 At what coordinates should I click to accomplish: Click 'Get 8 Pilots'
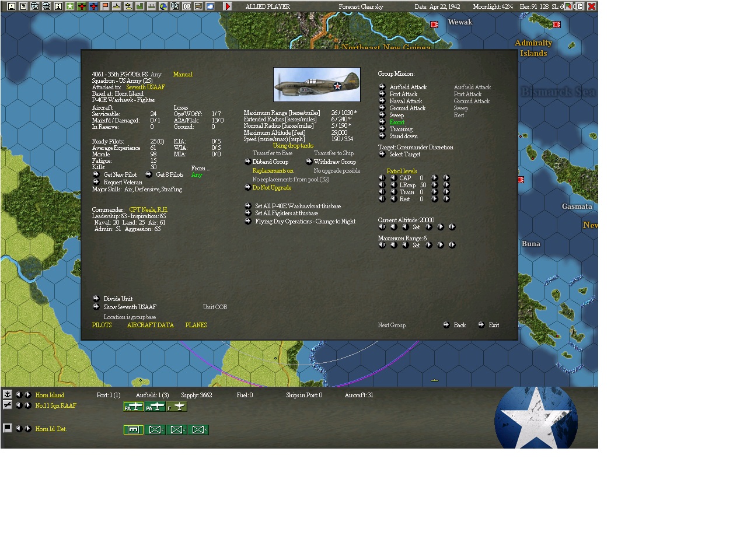148,174
